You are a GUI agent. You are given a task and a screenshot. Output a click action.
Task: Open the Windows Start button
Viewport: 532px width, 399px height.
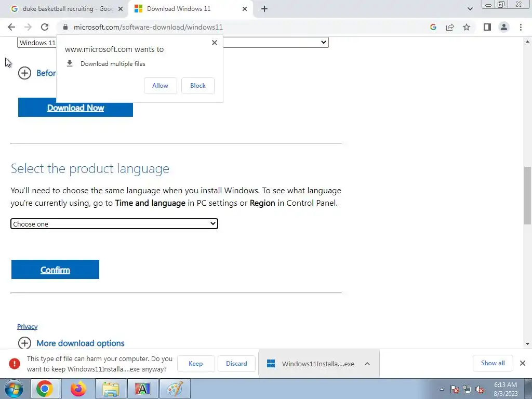click(14, 389)
